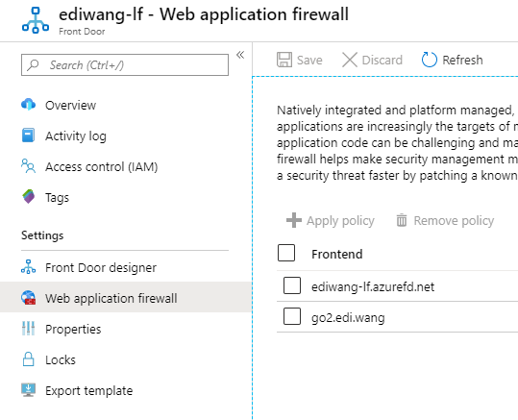
Task: Click the Front Door resource icon in header
Action: pyautogui.click(x=36, y=20)
